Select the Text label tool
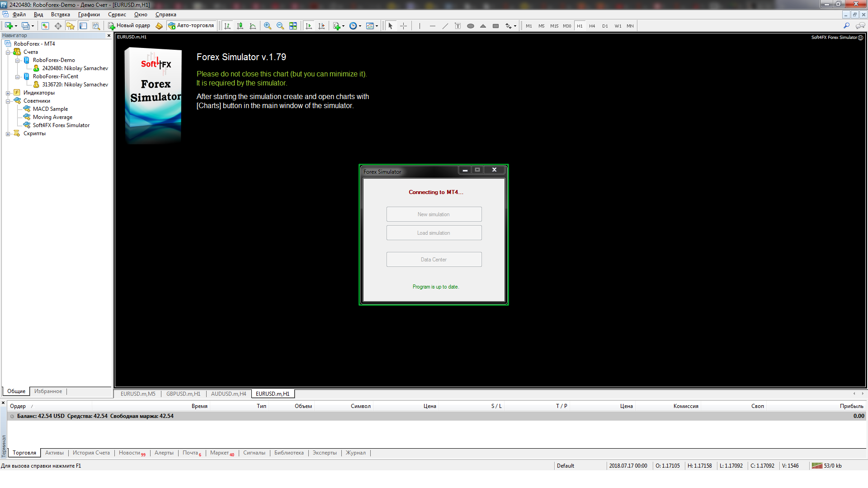 pyautogui.click(x=458, y=26)
